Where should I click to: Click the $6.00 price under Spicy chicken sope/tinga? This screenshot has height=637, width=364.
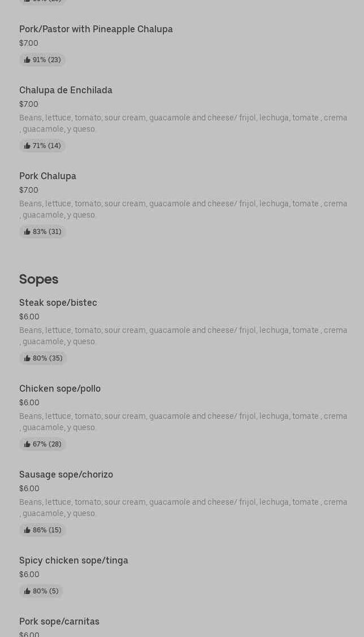[x=29, y=575]
